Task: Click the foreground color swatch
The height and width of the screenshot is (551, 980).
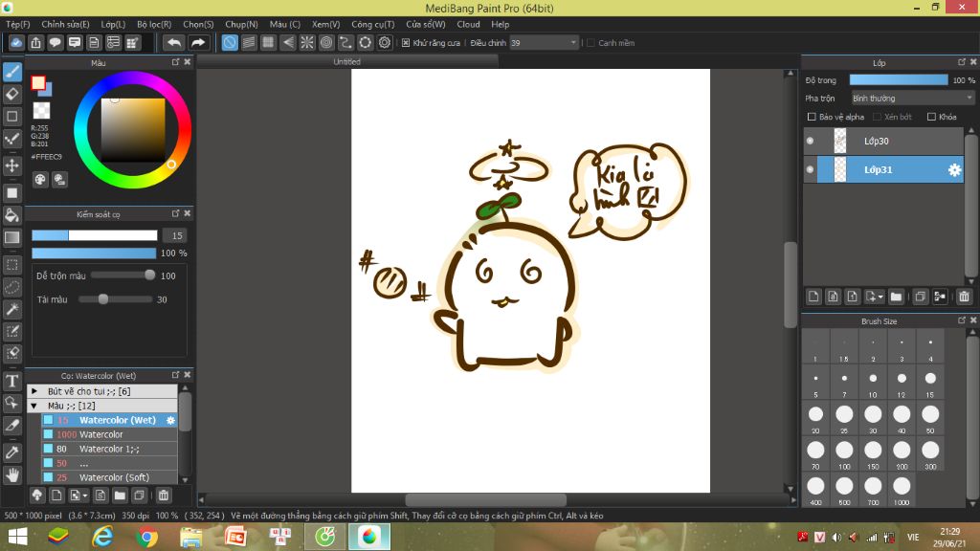Action: click(38, 83)
